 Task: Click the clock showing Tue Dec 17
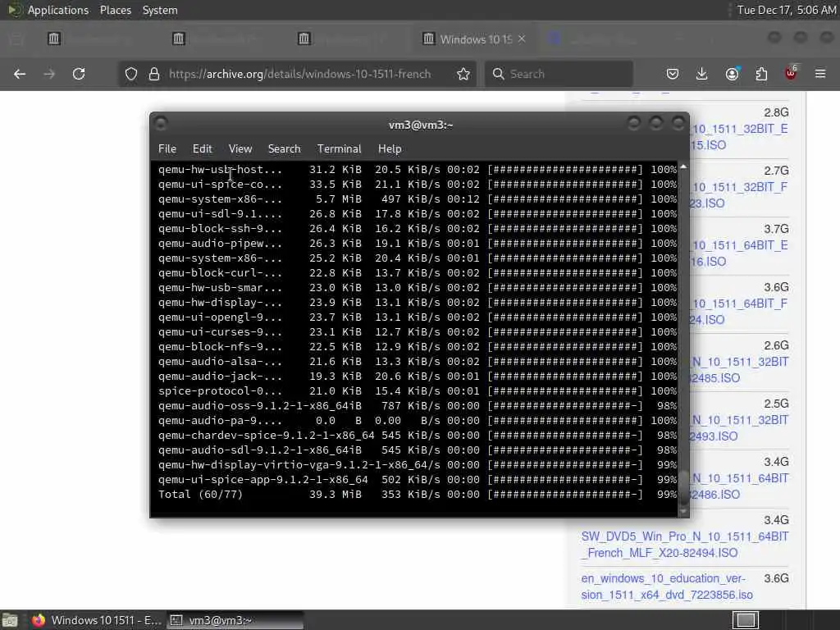click(786, 10)
